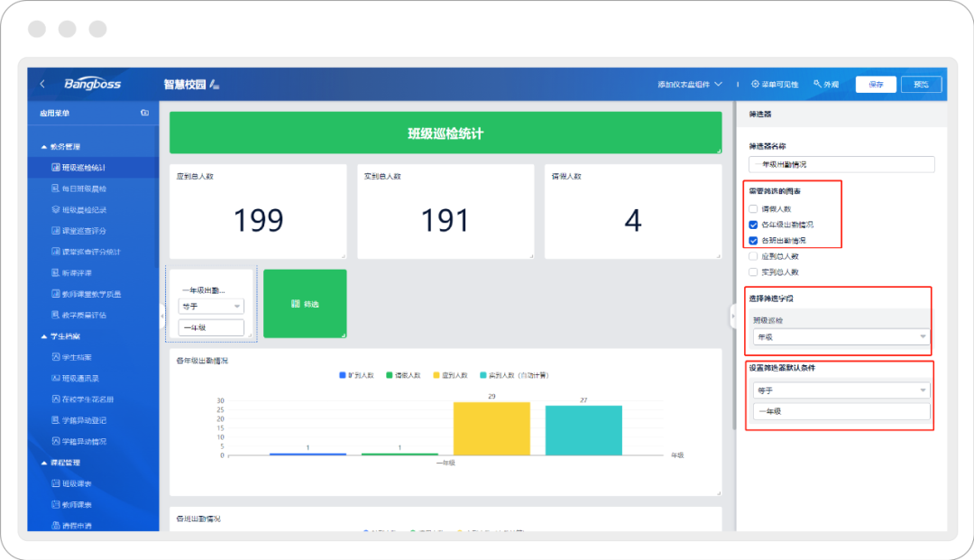
Task: Click the 筛选器名称 input field
Action: point(841,164)
